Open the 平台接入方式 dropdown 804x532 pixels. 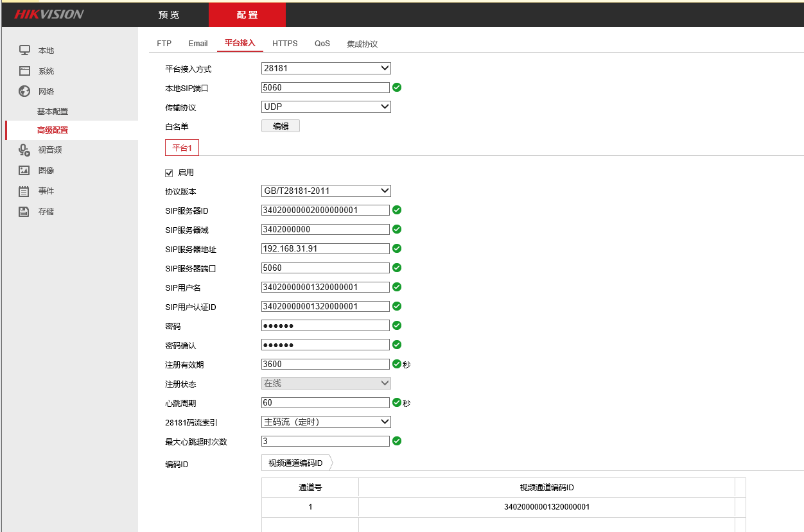click(x=326, y=68)
